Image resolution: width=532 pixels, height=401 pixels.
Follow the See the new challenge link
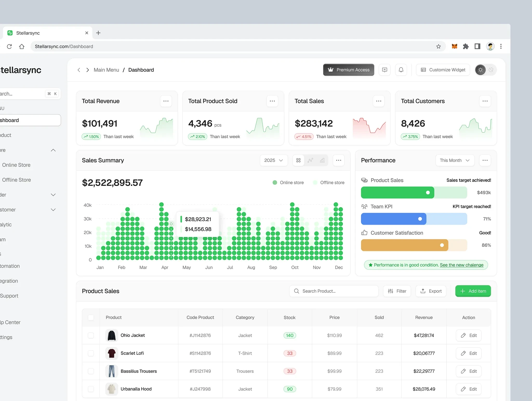(462, 265)
